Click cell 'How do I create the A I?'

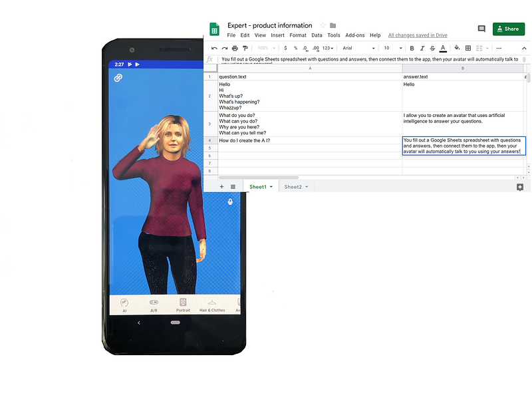coord(310,140)
